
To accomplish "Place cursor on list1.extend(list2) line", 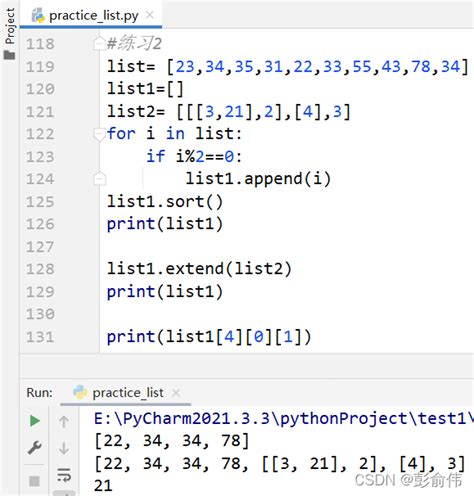I will click(199, 269).
